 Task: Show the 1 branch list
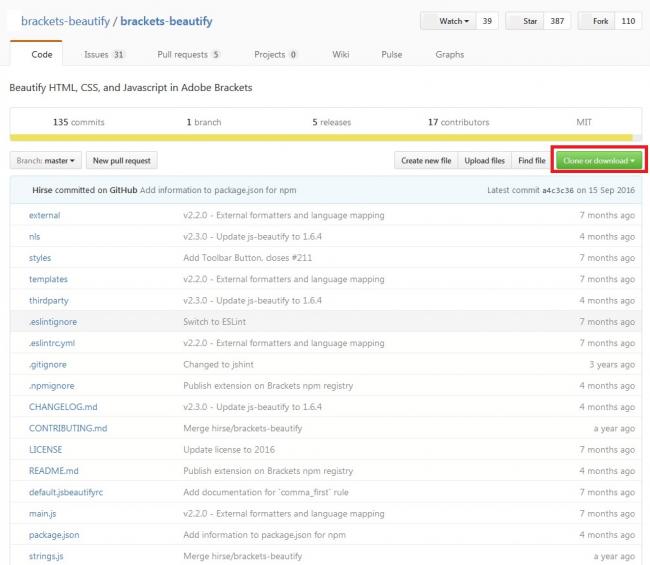tap(204, 122)
